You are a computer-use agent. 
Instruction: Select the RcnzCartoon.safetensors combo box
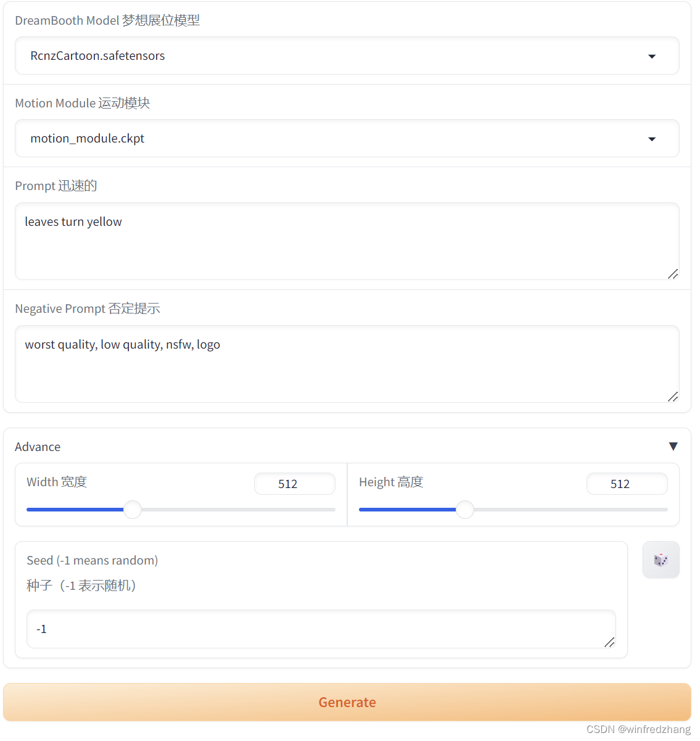coord(347,56)
